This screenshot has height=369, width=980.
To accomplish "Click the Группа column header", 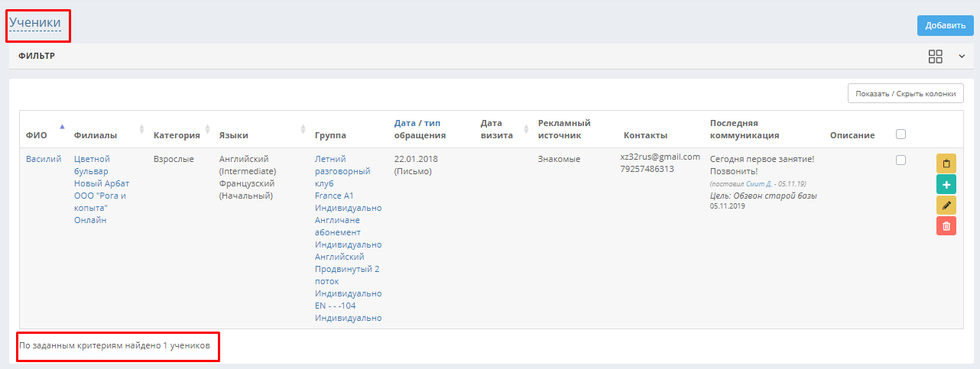I will pos(330,135).
